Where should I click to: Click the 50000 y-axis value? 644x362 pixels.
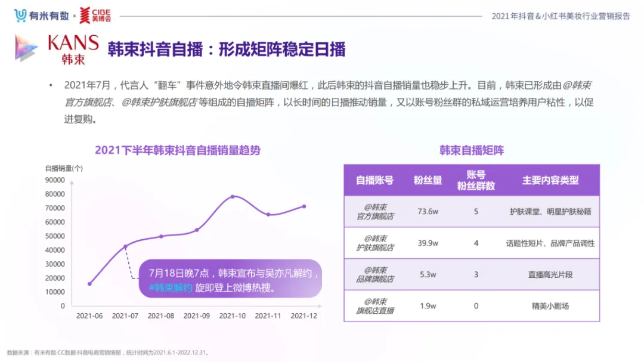click(55, 236)
